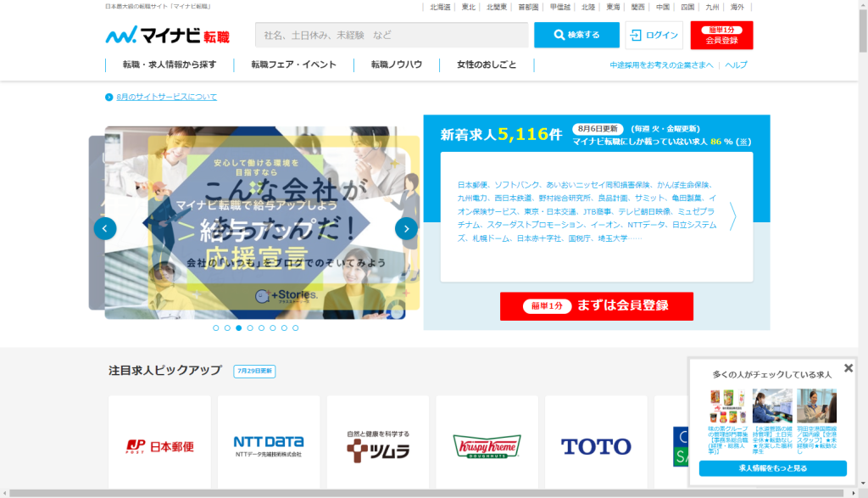The width and height of the screenshot is (868, 498).
Task: Click the Mynavi Tenshoku logo
Action: [155, 36]
